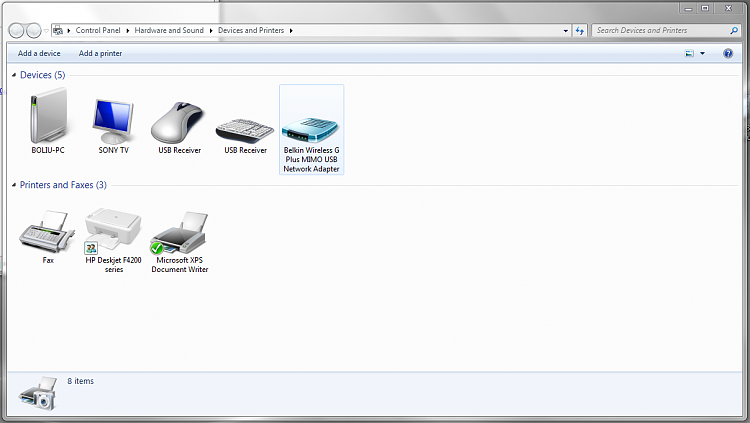750x423 pixels.
Task: Maximize the Devices and Printers window
Action: tap(705, 8)
